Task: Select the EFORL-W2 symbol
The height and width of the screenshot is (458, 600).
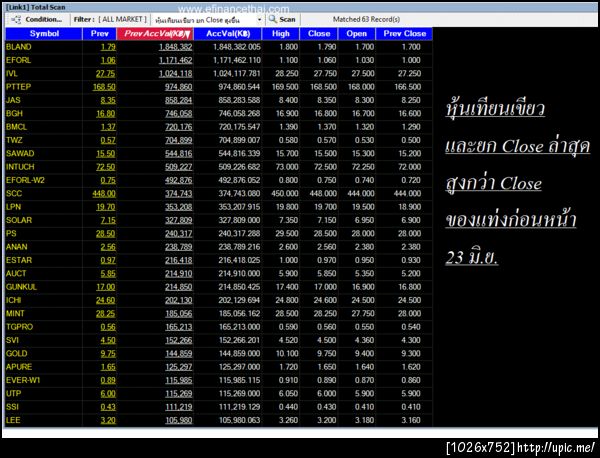Action: [x=25, y=180]
